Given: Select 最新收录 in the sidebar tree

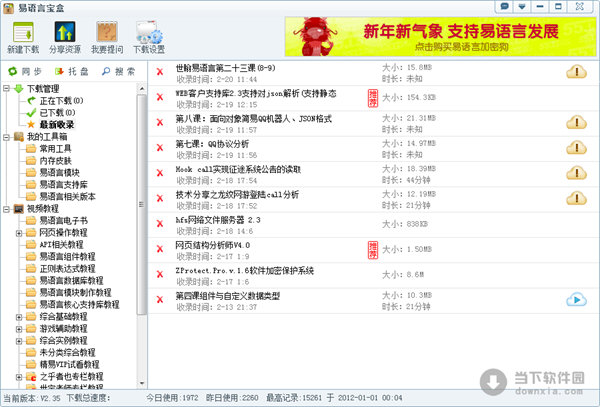Looking at the screenshot, I should [x=59, y=124].
